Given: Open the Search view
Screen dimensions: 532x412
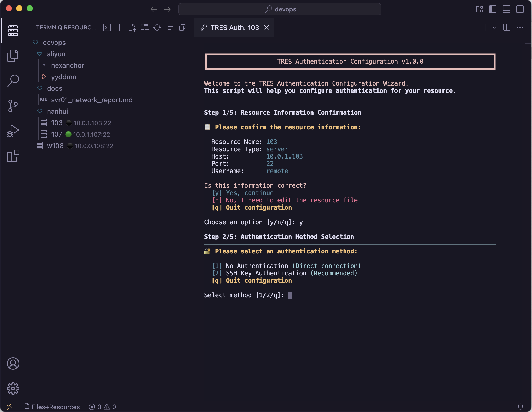Looking at the screenshot, I should (x=13, y=81).
